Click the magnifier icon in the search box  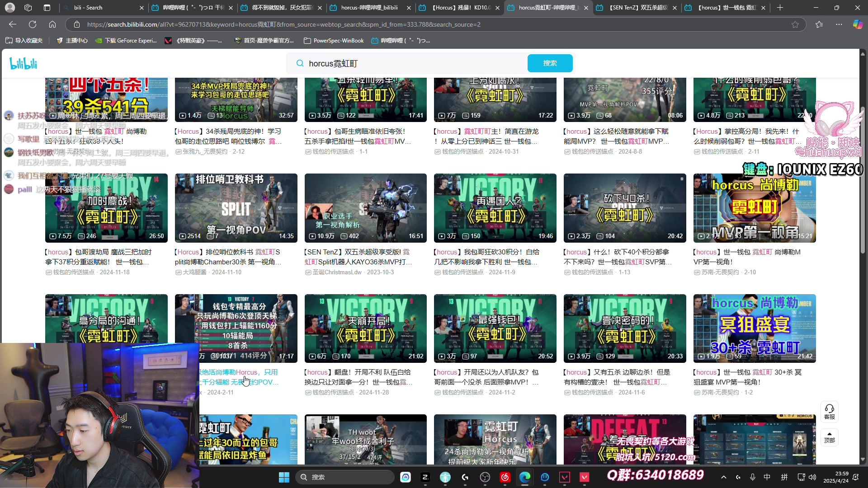click(300, 63)
